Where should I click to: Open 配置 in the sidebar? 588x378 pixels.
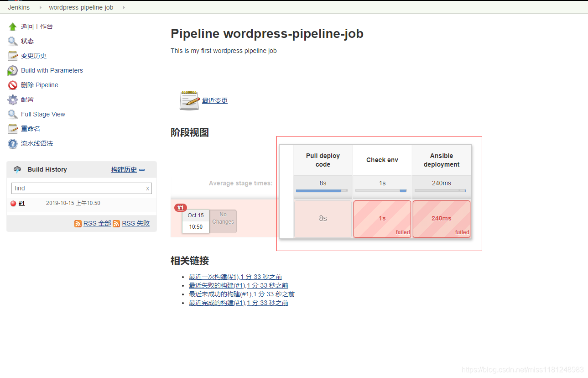pos(27,100)
